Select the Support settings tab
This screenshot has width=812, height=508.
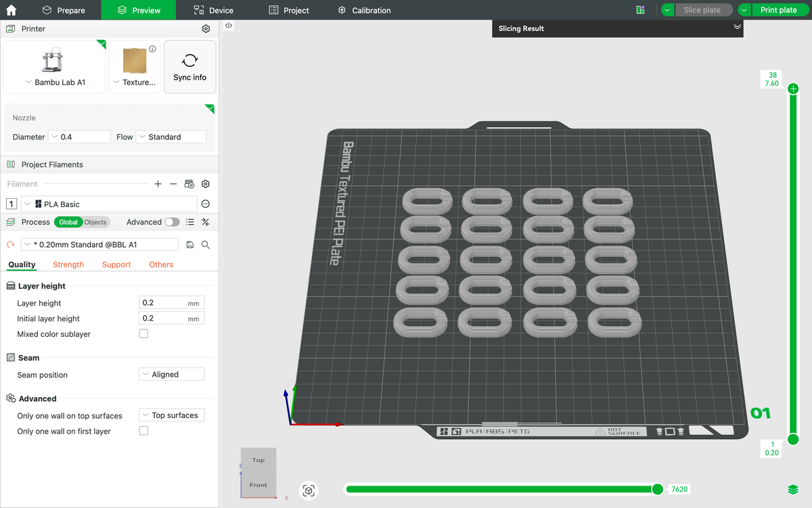[116, 264]
